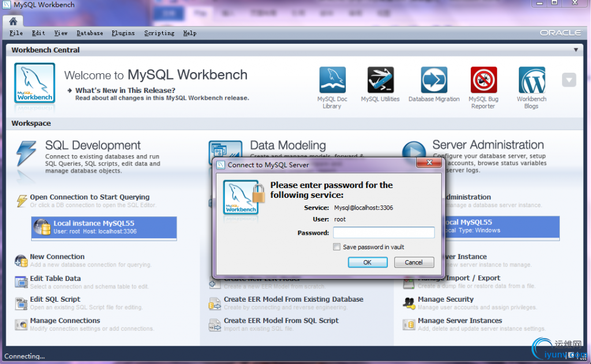
Task: Click Open Connection to Start Querying heading
Action: 89,197
